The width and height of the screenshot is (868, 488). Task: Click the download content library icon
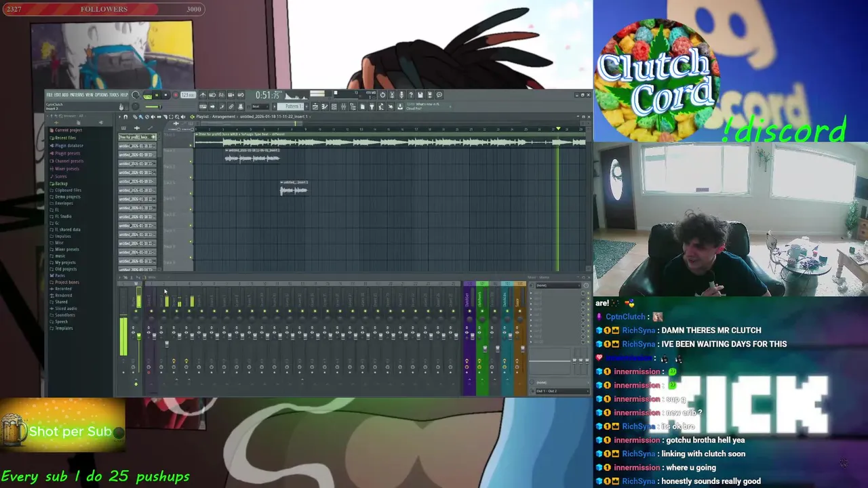click(400, 106)
